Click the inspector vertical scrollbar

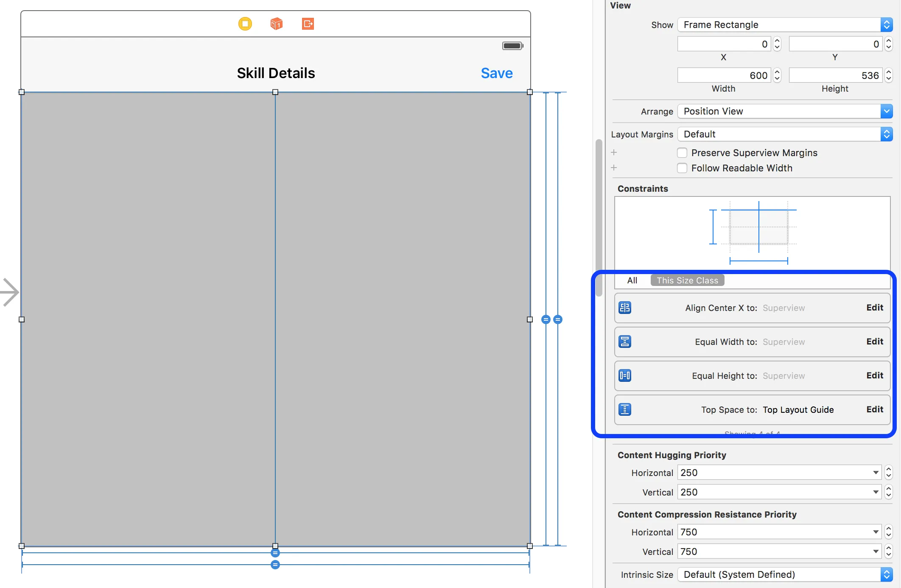pos(599,217)
